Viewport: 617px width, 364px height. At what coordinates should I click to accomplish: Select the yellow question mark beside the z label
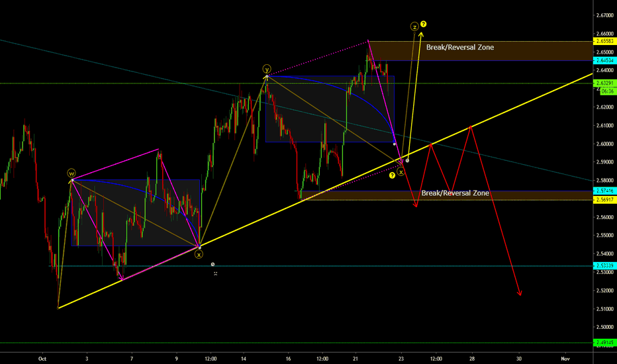pyautogui.click(x=424, y=24)
